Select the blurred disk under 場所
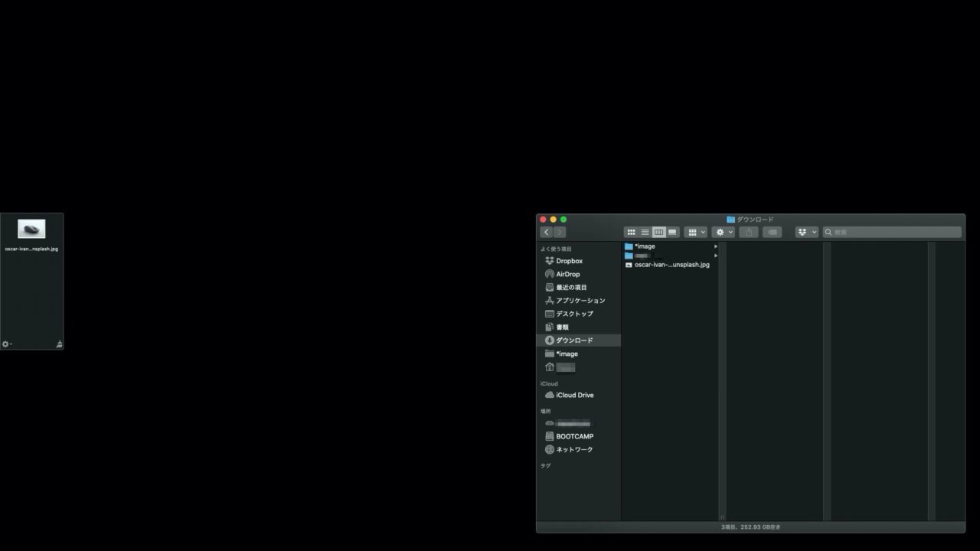Viewport: 980px width, 551px height. click(x=578, y=423)
